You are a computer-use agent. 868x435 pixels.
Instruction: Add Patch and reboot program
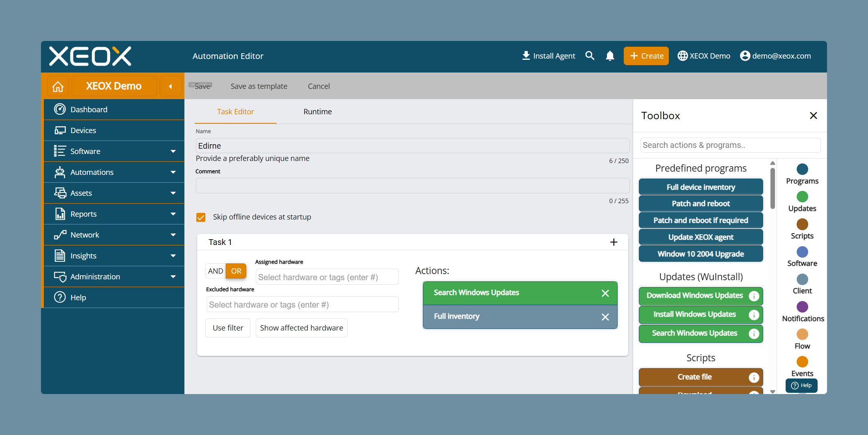tap(701, 204)
